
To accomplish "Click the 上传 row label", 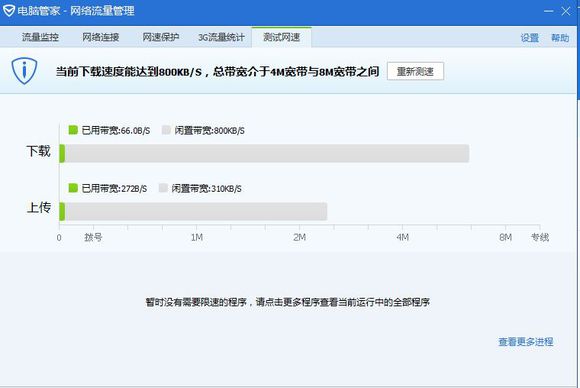I will 38,208.
